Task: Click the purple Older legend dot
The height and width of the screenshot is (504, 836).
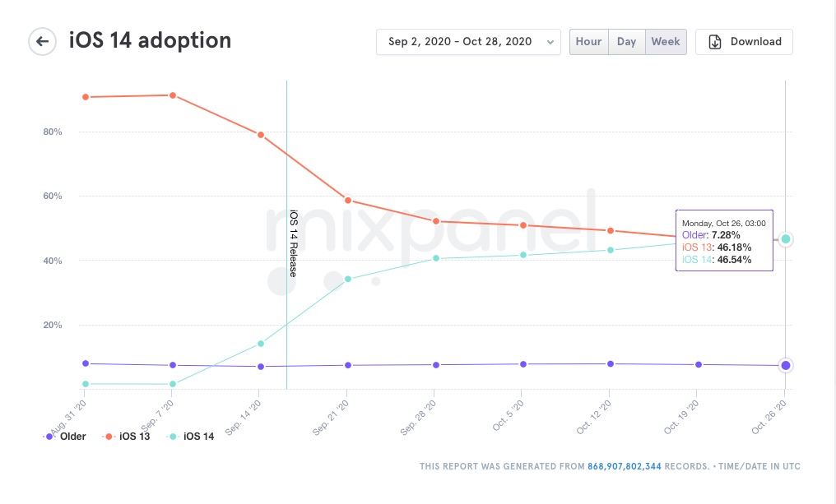Action: [x=49, y=437]
